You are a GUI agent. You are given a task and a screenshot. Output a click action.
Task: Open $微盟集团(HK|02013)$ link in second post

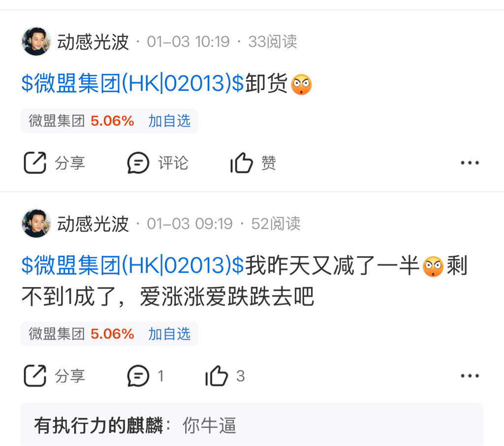coord(132,266)
